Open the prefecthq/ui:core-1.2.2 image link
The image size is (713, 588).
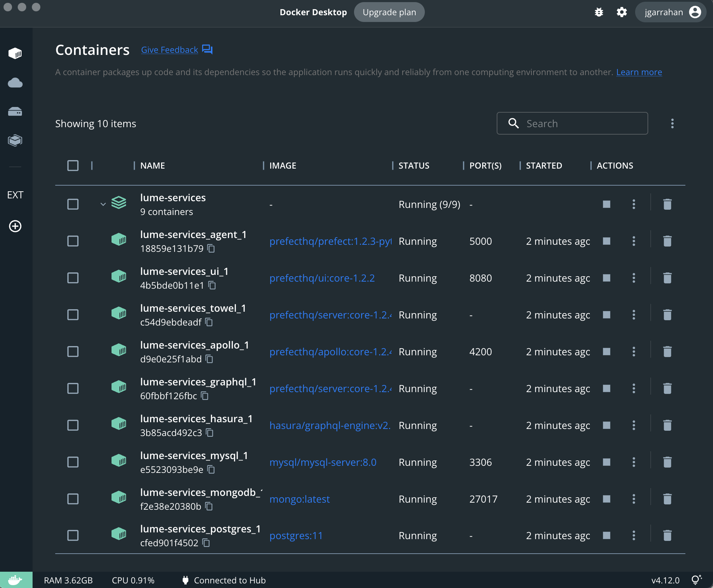pos(322,278)
